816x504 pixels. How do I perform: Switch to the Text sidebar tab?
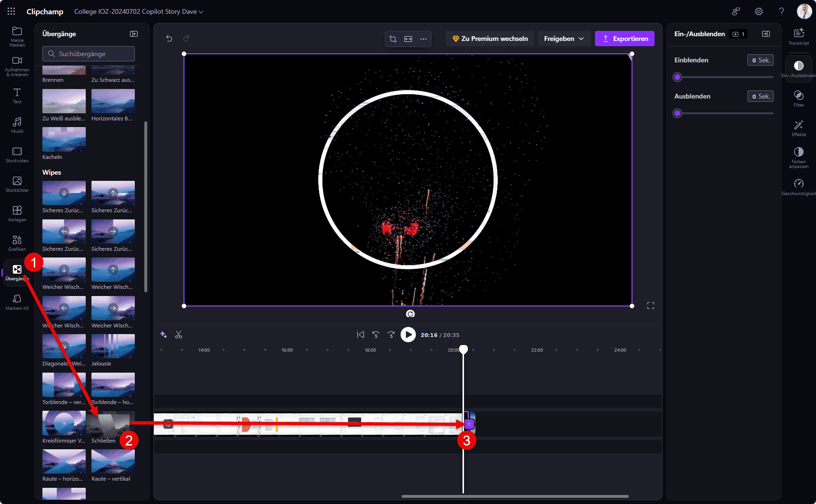pyautogui.click(x=17, y=95)
